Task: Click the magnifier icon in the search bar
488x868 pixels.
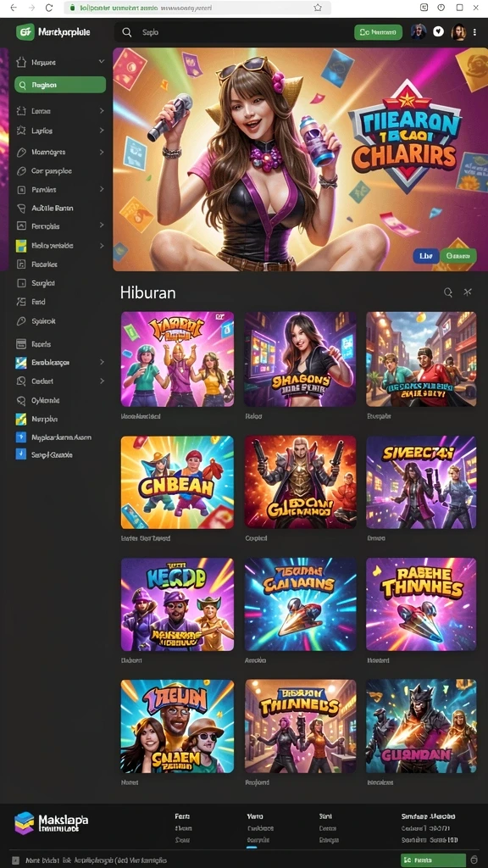Action: tap(127, 33)
